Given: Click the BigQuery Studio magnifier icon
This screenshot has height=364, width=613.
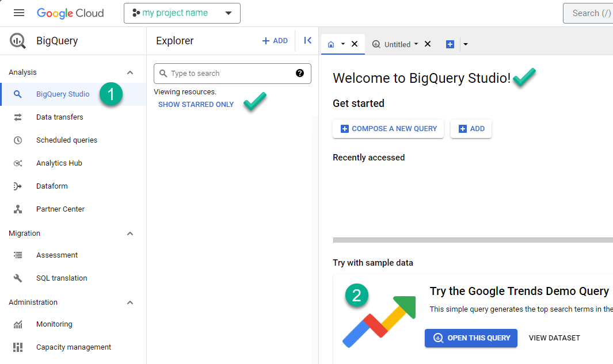Looking at the screenshot, I should [18, 94].
